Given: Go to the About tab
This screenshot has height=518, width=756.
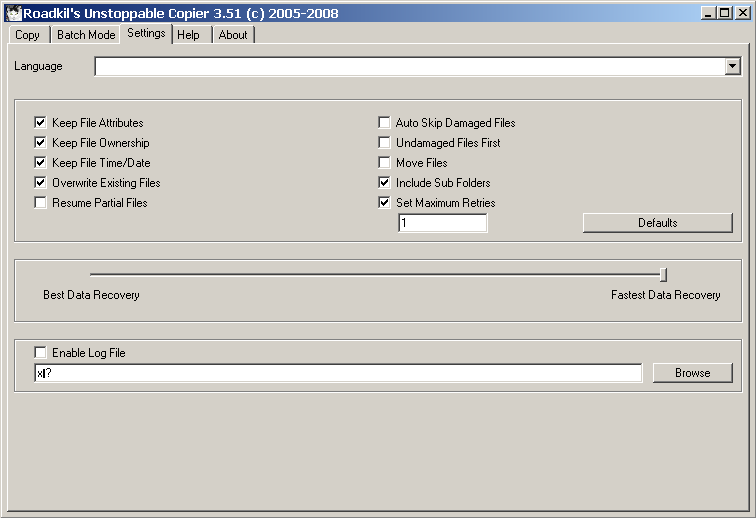Looking at the screenshot, I should pyautogui.click(x=233, y=35).
